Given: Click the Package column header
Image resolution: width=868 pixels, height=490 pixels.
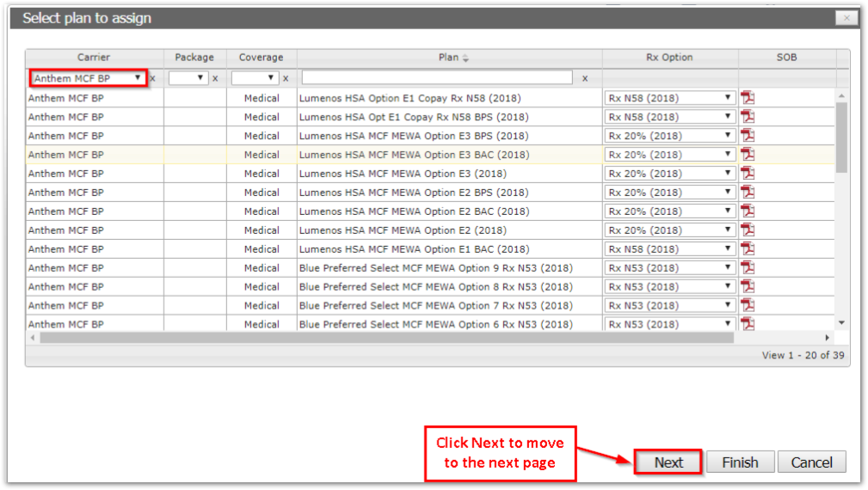Looking at the screenshot, I should (194, 58).
